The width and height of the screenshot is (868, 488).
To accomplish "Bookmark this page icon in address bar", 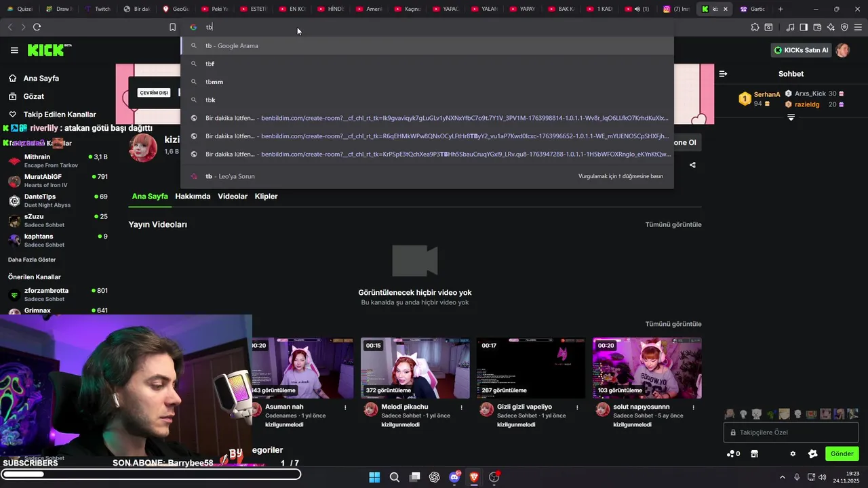I will (172, 27).
